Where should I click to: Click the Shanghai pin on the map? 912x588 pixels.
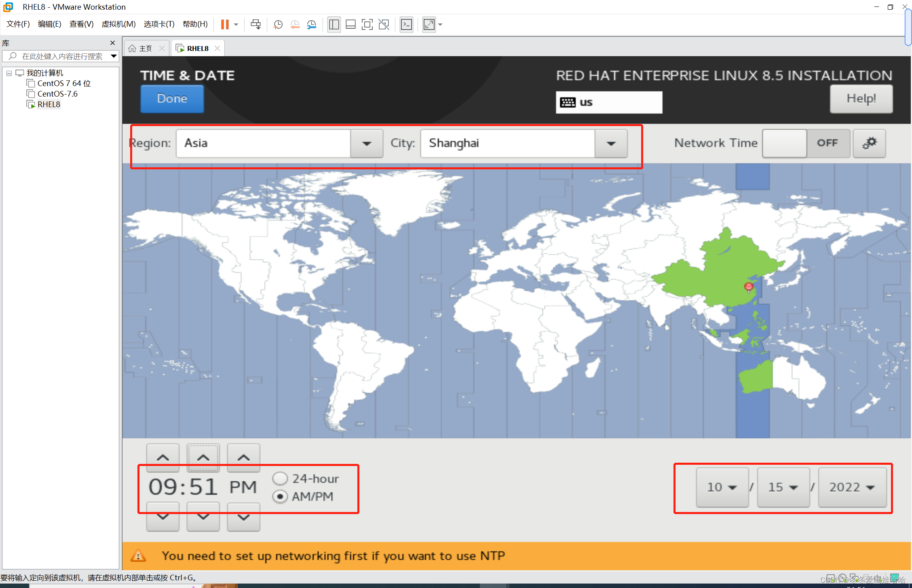749,287
